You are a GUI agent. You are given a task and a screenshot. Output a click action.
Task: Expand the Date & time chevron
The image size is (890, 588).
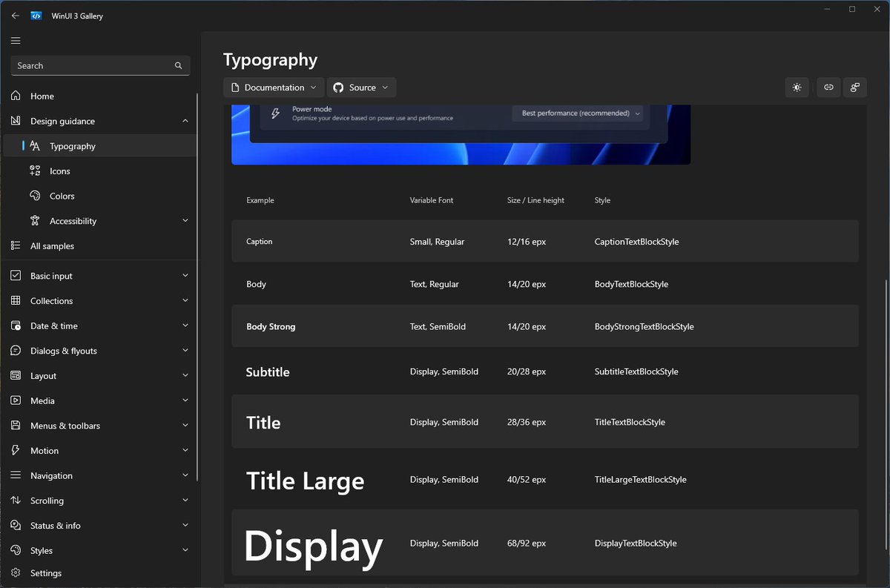[185, 326]
